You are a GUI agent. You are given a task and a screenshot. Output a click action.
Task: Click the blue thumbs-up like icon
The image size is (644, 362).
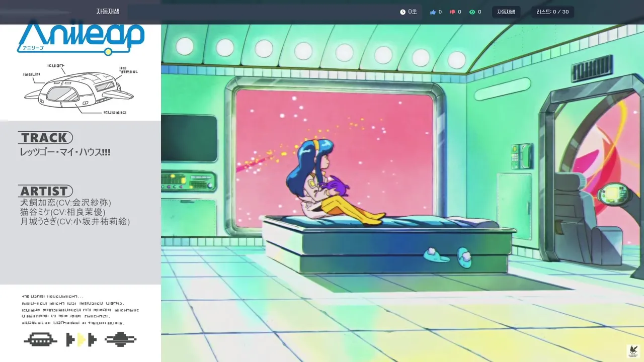(433, 12)
